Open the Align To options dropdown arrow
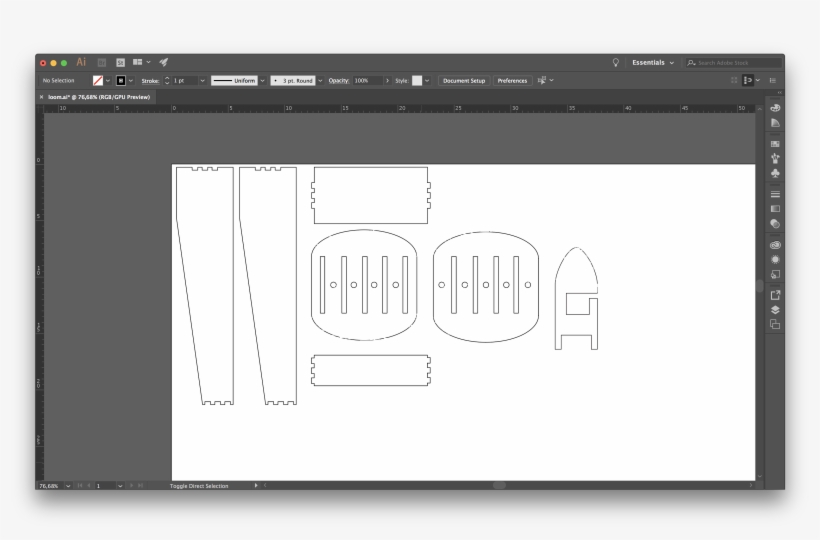820x540 pixels. (x=758, y=81)
